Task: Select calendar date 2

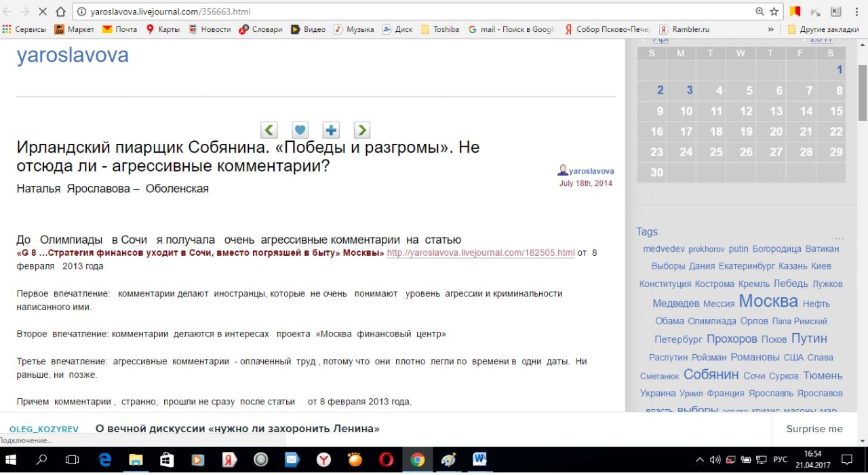Action: (660, 90)
